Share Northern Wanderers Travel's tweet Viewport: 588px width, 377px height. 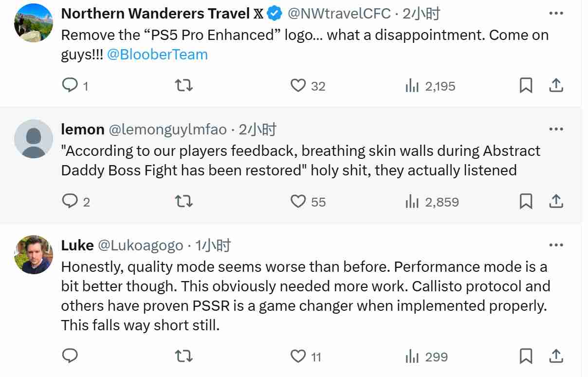556,86
